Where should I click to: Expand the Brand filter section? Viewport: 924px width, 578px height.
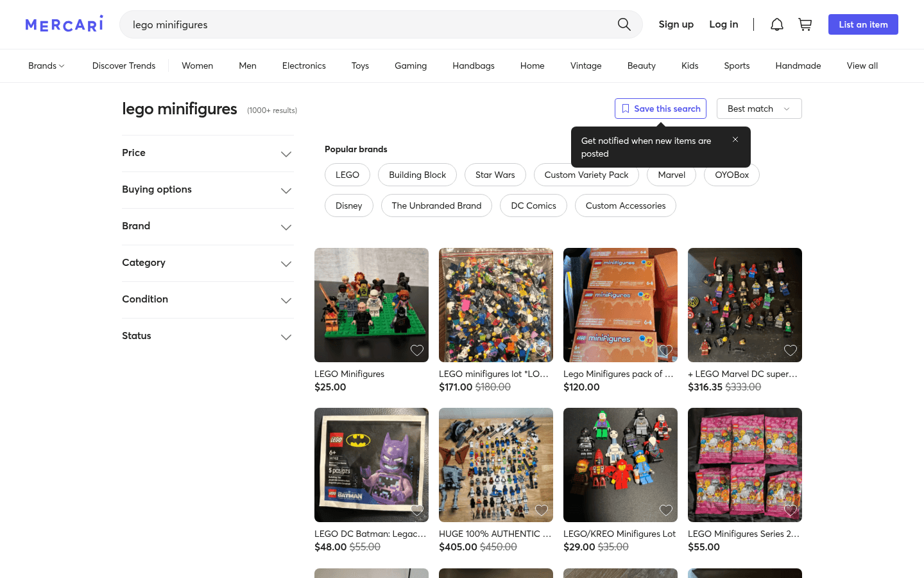[x=208, y=226]
